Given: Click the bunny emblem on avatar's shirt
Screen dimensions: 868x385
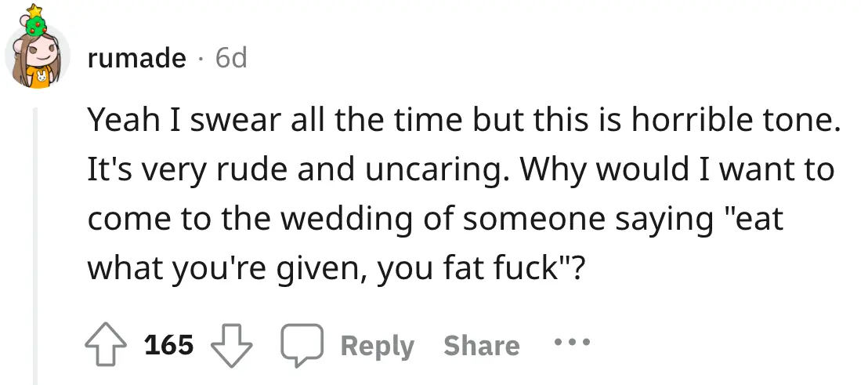Looking at the screenshot, I should point(39,77).
